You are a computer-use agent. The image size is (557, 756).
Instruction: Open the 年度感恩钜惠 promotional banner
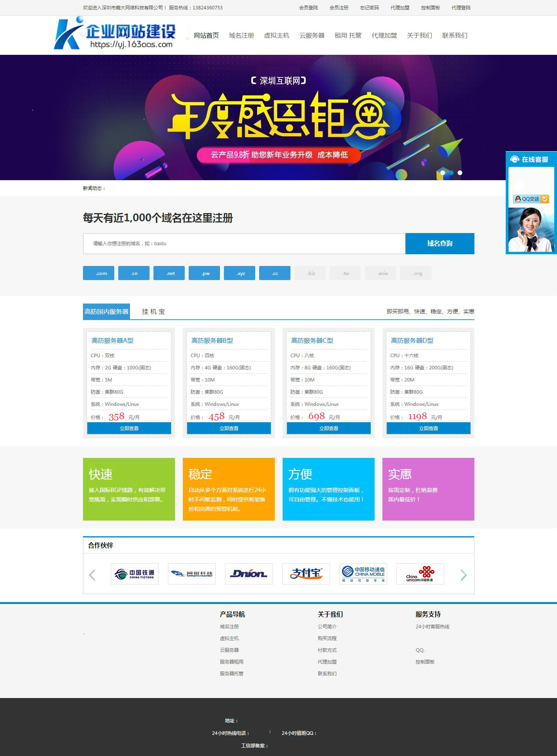(x=278, y=118)
